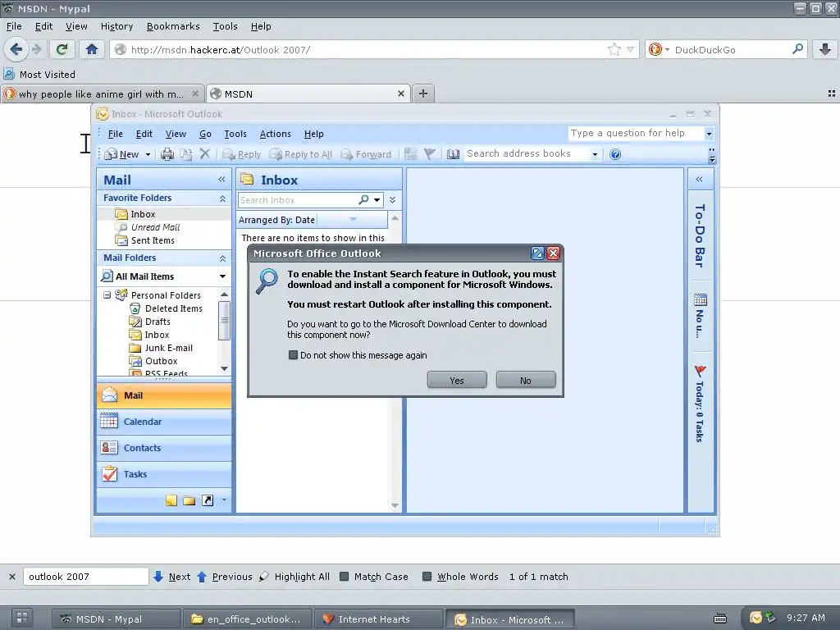
Task: Select Unread Mail in Favorite Folders
Action: tap(155, 227)
